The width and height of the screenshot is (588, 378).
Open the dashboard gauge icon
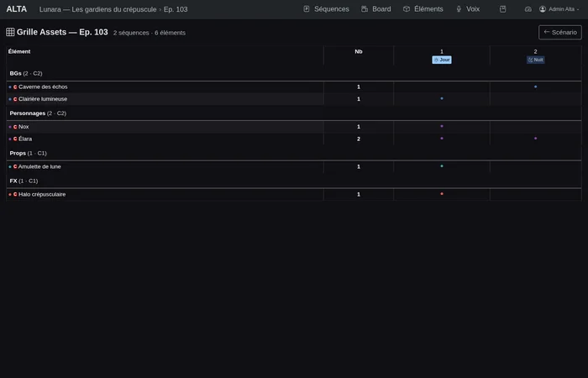tap(528, 9)
